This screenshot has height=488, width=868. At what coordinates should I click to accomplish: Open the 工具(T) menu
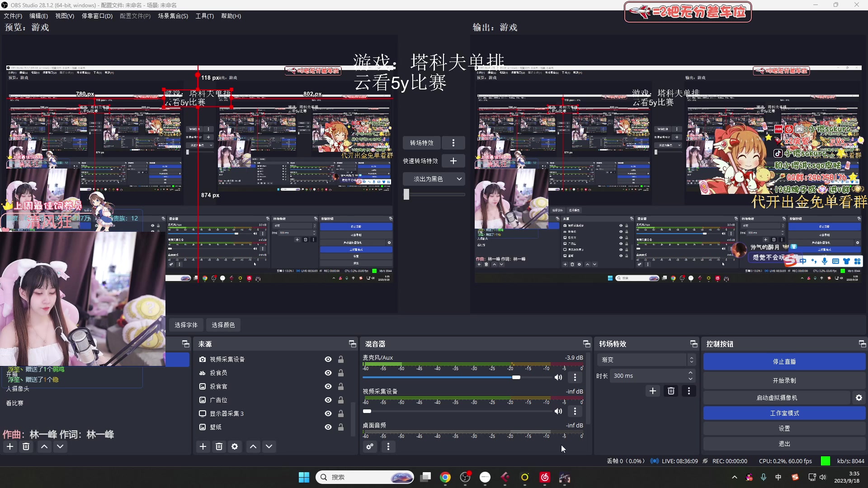[204, 16]
